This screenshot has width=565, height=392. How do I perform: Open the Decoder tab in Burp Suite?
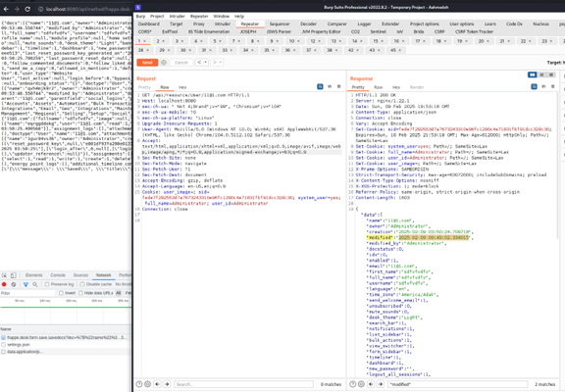[x=308, y=24]
